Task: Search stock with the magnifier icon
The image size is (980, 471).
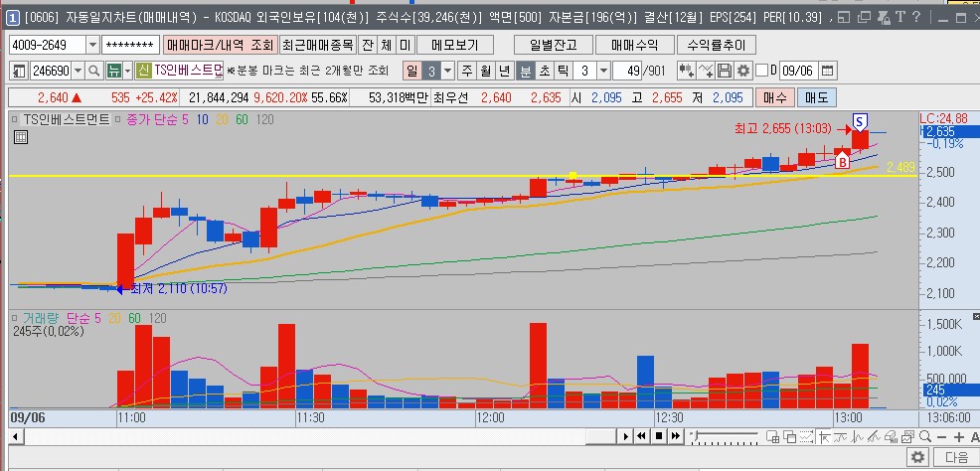Action: click(94, 71)
